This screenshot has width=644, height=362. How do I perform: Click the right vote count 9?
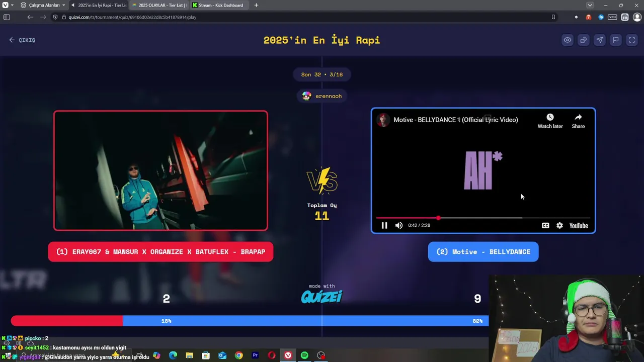(x=477, y=299)
